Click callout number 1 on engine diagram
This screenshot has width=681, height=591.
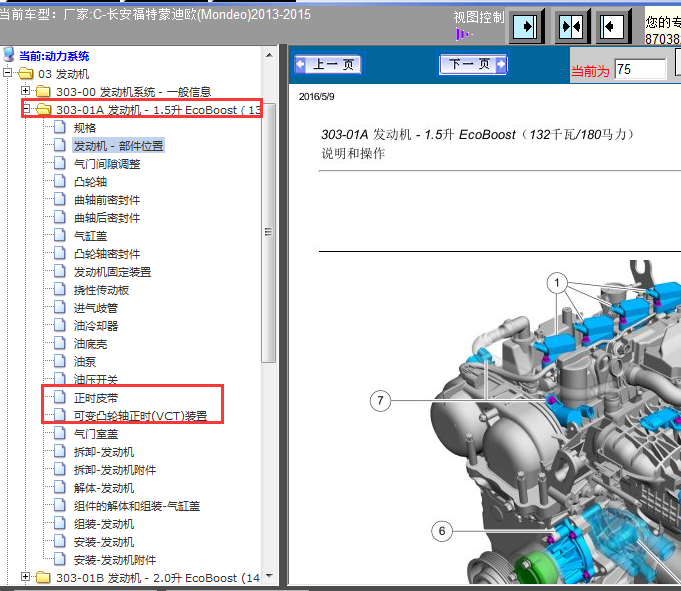coord(557,284)
